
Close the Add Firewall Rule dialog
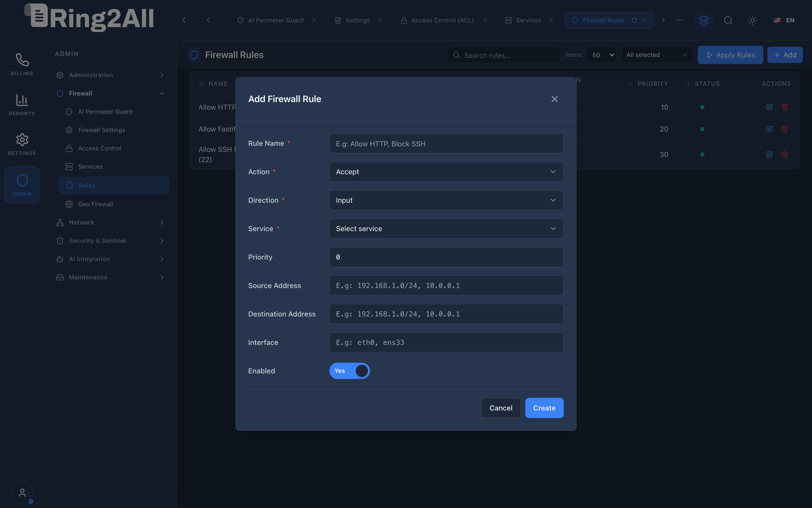point(555,99)
